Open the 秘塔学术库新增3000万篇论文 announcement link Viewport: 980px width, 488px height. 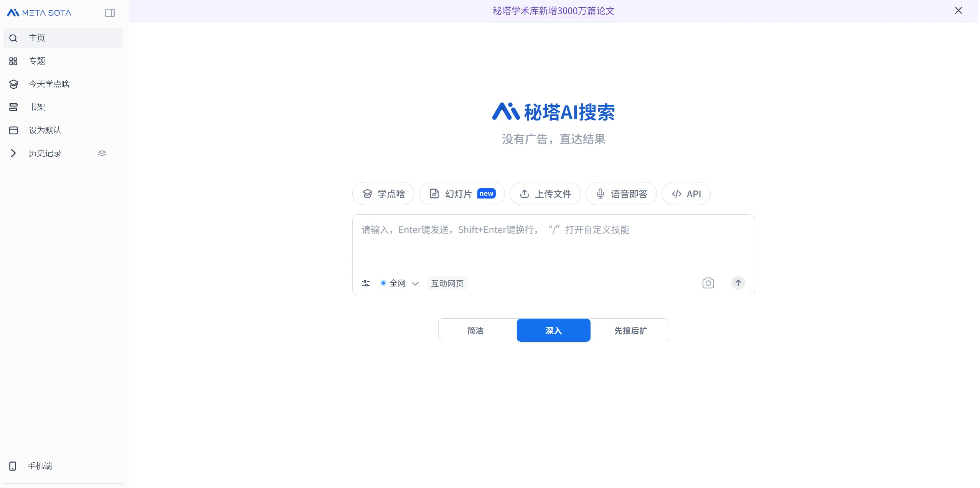tap(553, 11)
